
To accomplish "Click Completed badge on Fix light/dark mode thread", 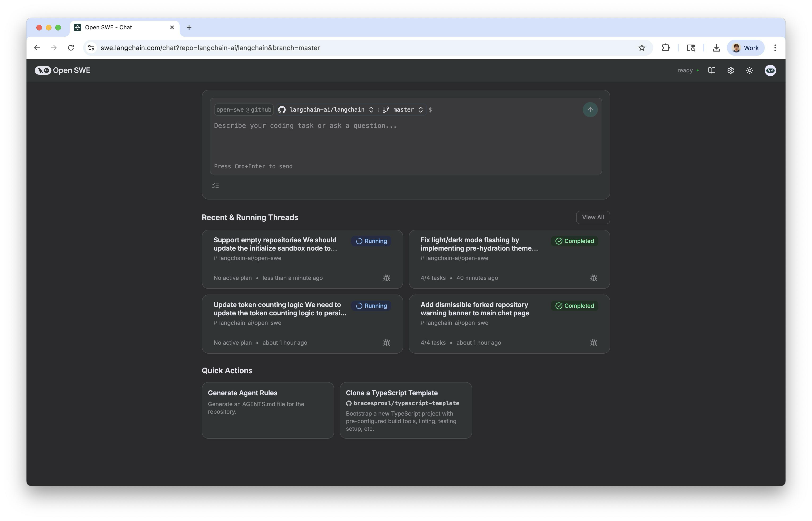I will click(574, 241).
